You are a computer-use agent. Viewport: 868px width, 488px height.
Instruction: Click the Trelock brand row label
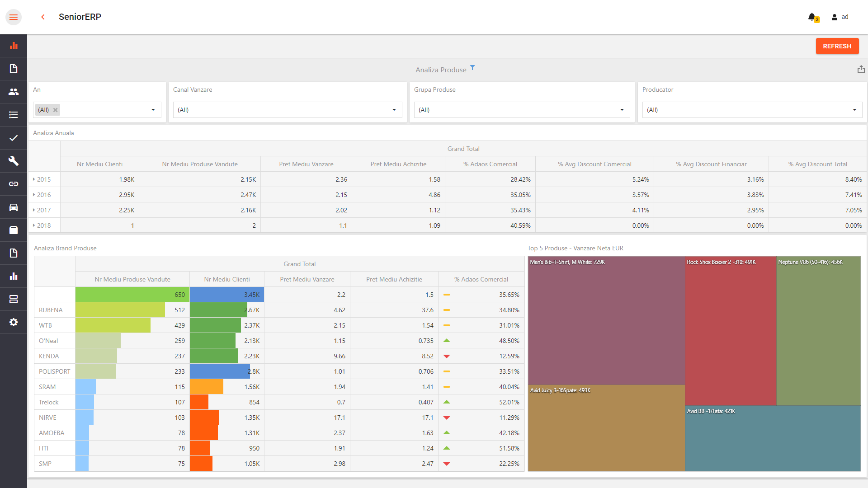click(48, 402)
